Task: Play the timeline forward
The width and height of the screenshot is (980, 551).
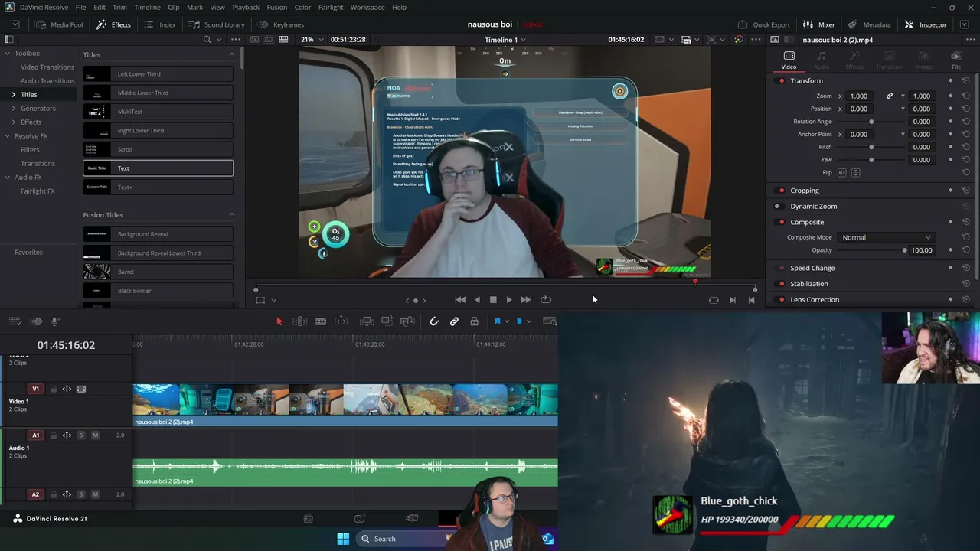Action: point(509,300)
